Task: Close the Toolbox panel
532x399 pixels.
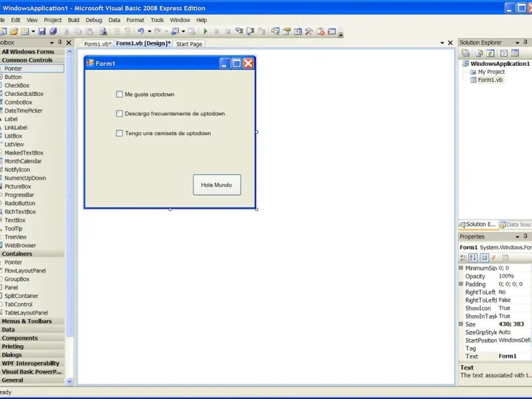Action: point(69,43)
